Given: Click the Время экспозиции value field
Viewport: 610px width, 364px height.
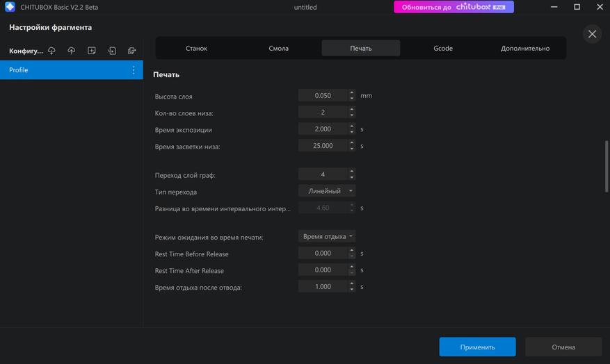Looking at the screenshot, I should click(323, 129).
